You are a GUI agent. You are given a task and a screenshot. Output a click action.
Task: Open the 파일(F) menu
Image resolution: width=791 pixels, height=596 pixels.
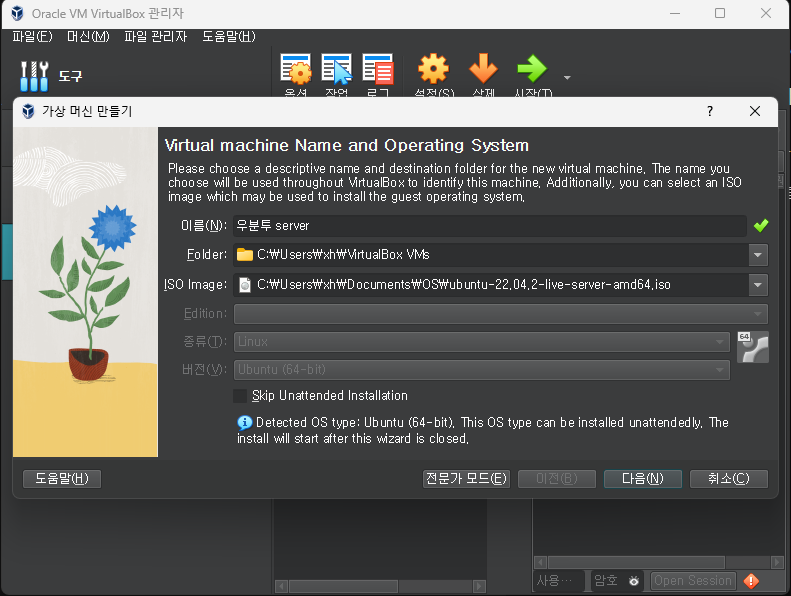pos(32,36)
